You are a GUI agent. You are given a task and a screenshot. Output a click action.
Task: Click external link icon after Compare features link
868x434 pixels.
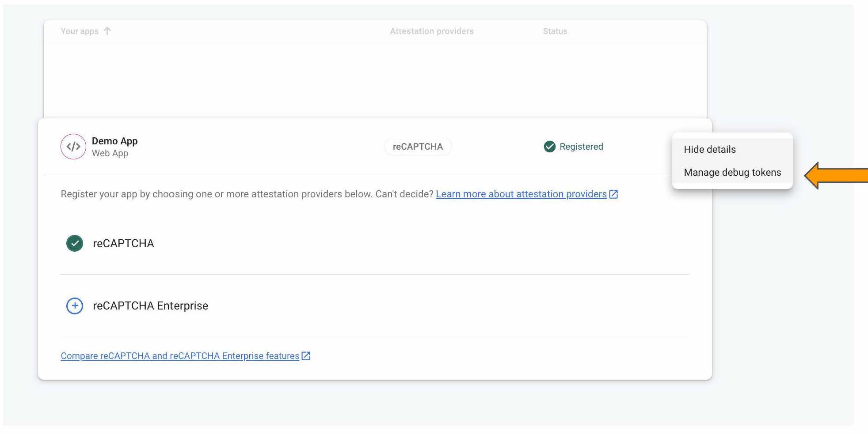pyautogui.click(x=306, y=356)
